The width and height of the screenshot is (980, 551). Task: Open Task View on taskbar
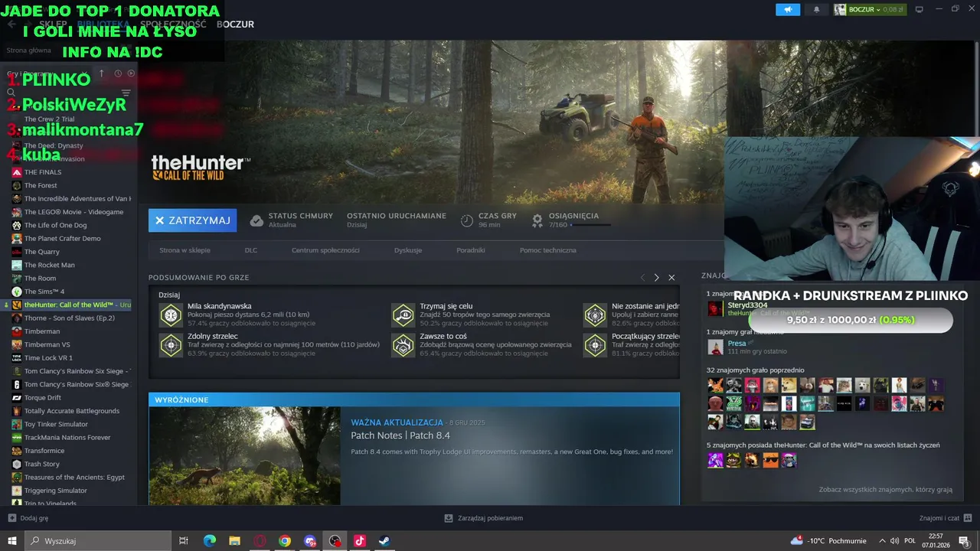pos(184,541)
